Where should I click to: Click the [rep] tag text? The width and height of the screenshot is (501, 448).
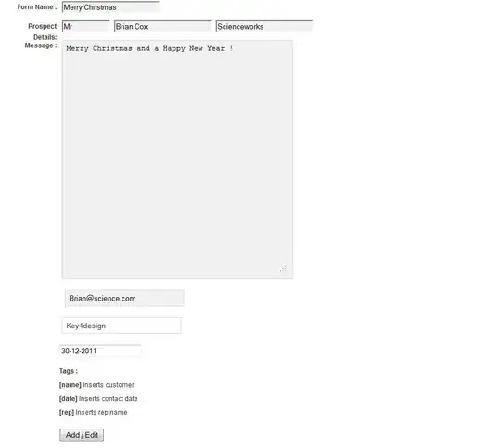point(67,412)
